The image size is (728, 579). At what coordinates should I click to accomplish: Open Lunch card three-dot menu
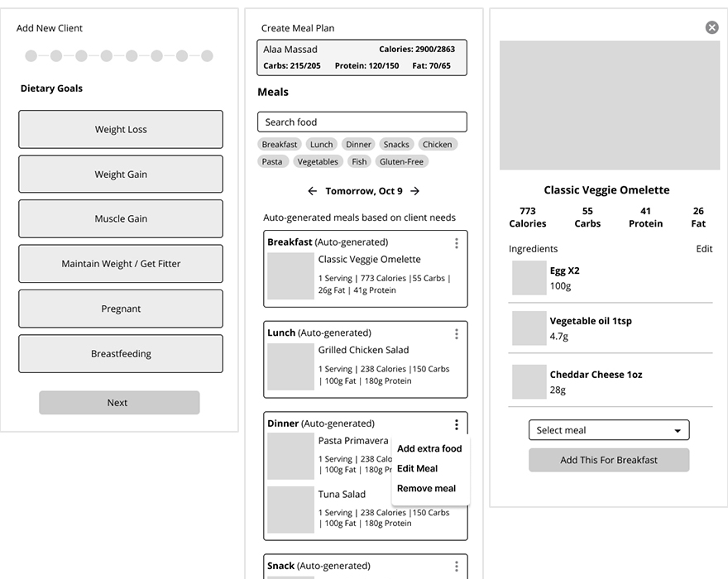[457, 334]
